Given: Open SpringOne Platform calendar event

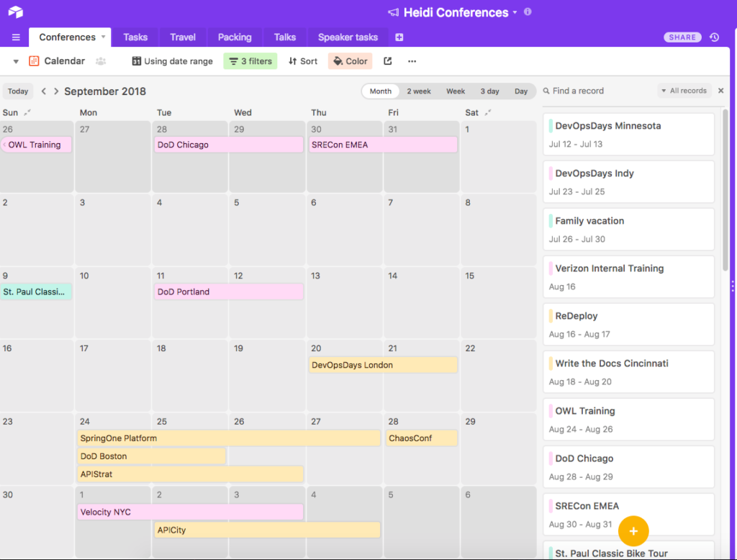Looking at the screenshot, I should [229, 438].
